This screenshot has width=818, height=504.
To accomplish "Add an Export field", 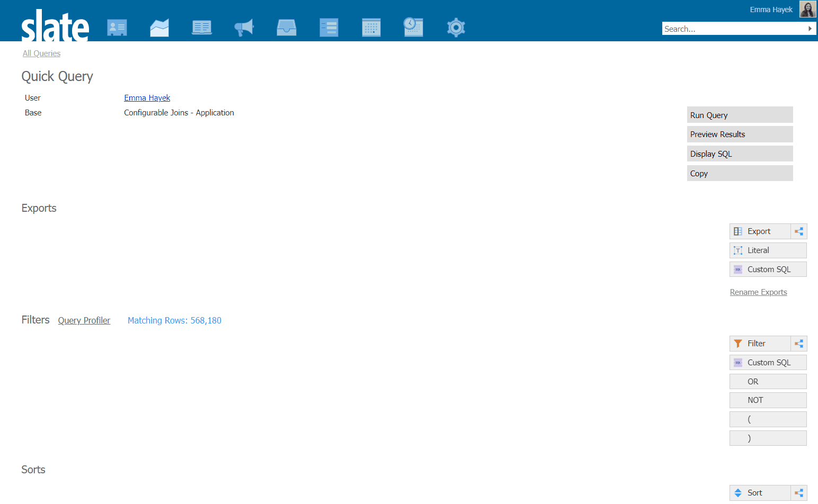I will tap(760, 231).
